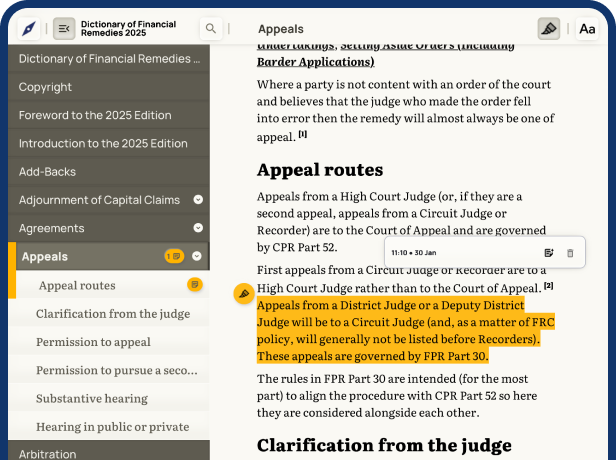Viewport: 616px width, 460px height.
Task: Toggle the highlighter tool in toolbar
Action: pos(548,29)
